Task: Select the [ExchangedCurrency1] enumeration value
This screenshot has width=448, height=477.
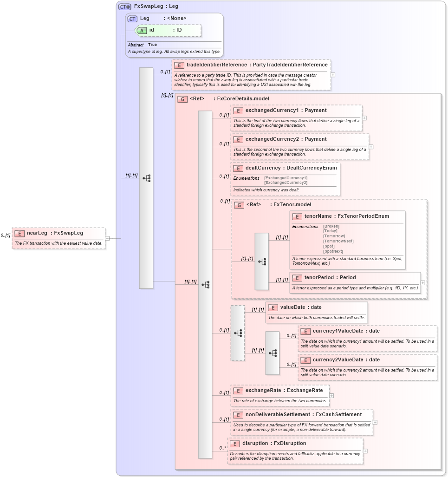Action: tap(286, 178)
